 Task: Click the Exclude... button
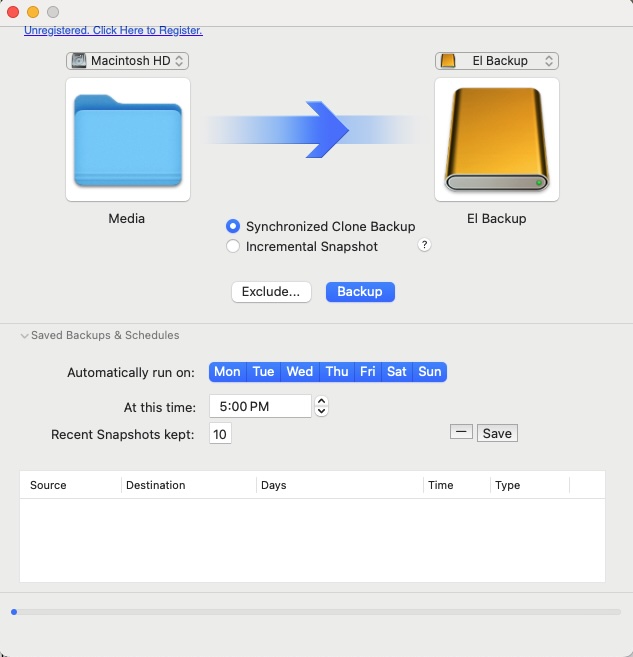click(x=271, y=292)
